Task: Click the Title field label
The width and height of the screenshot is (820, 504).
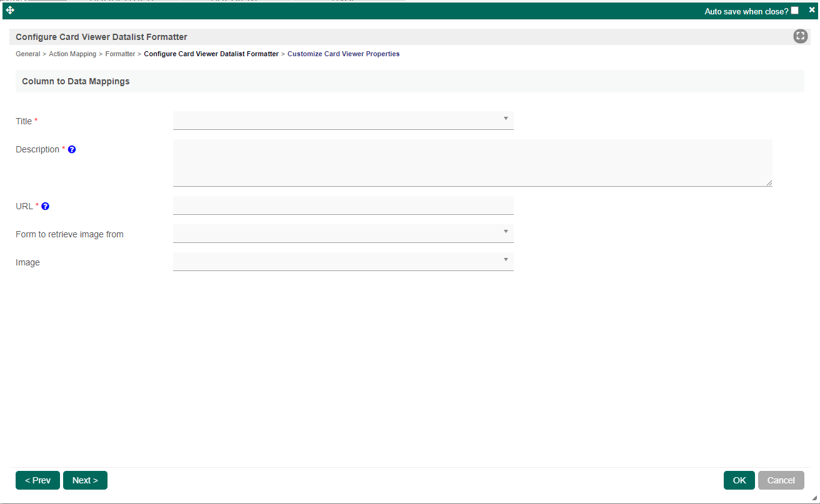Action: click(x=24, y=121)
